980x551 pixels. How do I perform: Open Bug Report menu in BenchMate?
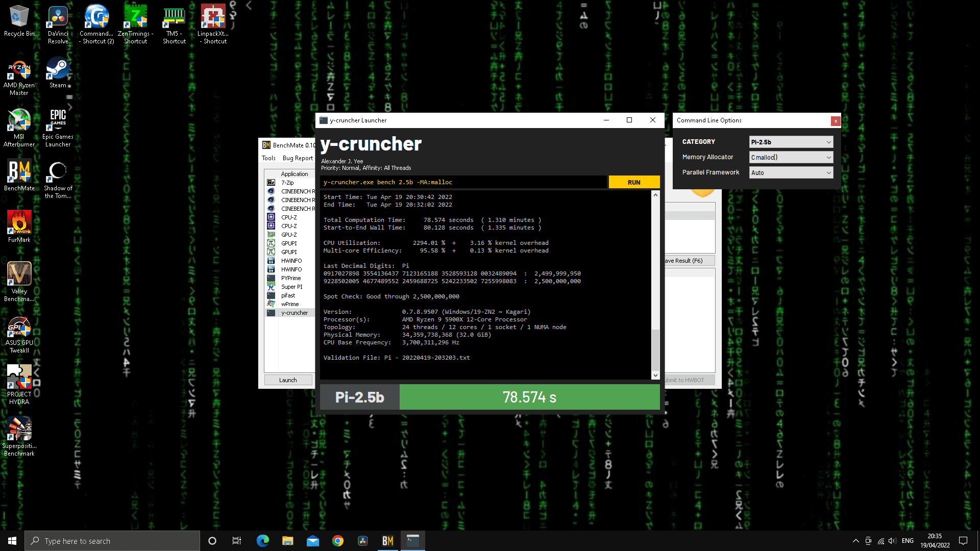pyautogui.click(x=298, y=158)
